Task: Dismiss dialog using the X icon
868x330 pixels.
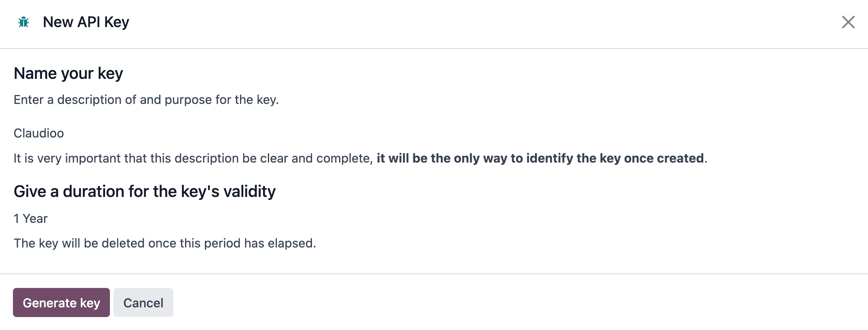Action: (x=848, y=22)
